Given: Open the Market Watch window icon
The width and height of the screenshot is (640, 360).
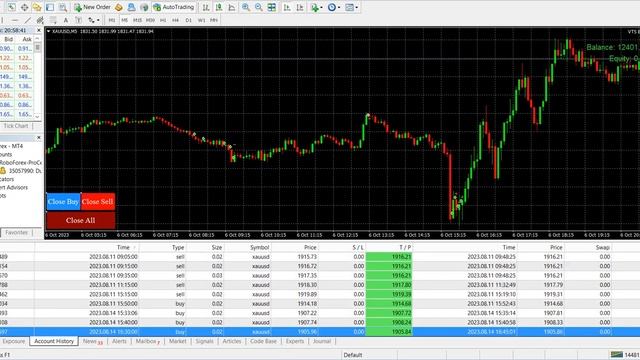Looking at the screenshot, I should coord(37,7).
